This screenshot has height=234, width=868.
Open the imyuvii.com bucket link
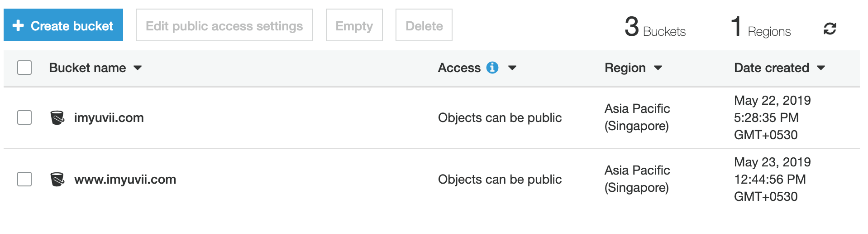tap(109, 117)
